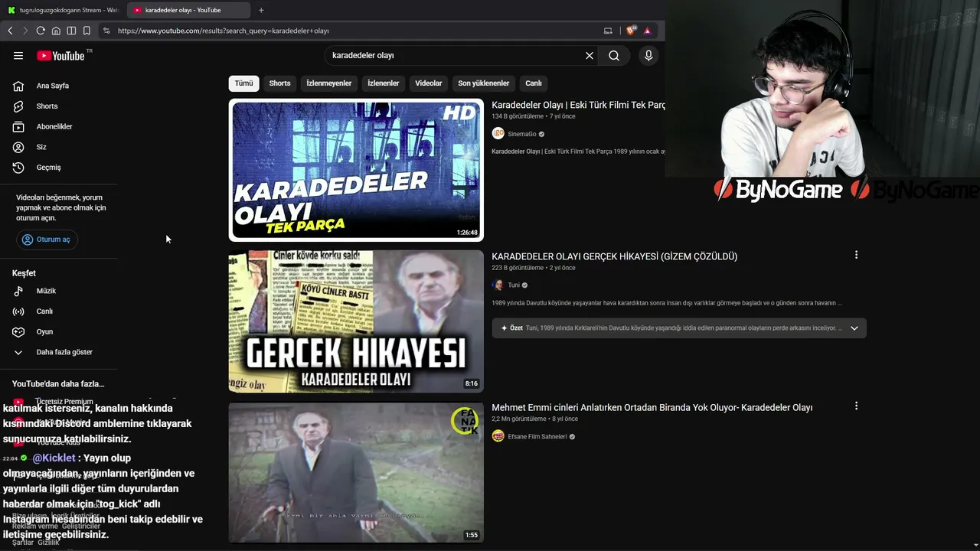Run search with the magnifier button
The width and height of the screenshot is (980, 551).
point(614,55)
